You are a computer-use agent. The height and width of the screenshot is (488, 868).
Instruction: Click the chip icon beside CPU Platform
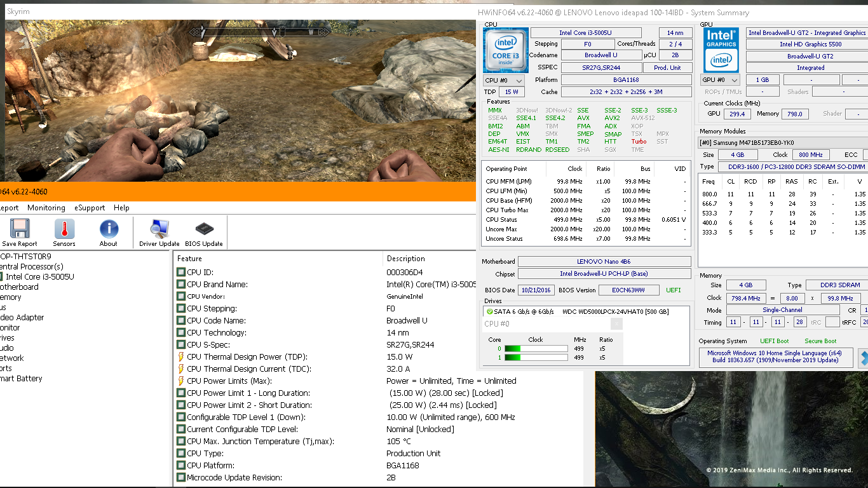tap(181, 466)
